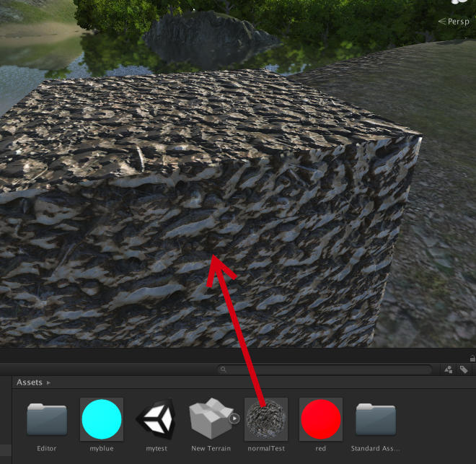Screen dimensions: 476x464
Task: Open the Editor folder
Action: tap(46, 419)
